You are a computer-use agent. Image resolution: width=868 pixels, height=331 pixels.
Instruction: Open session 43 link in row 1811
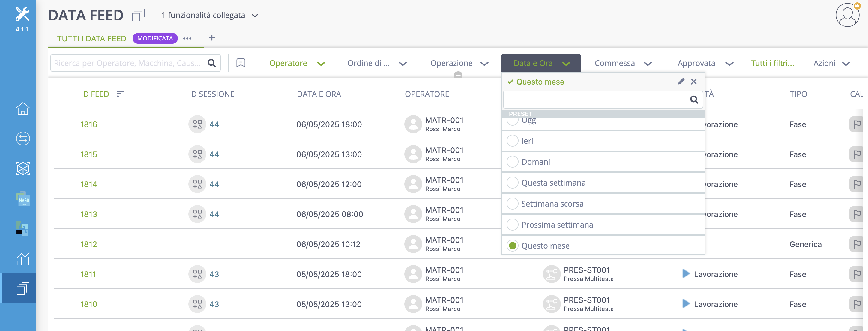pos(214,274)
